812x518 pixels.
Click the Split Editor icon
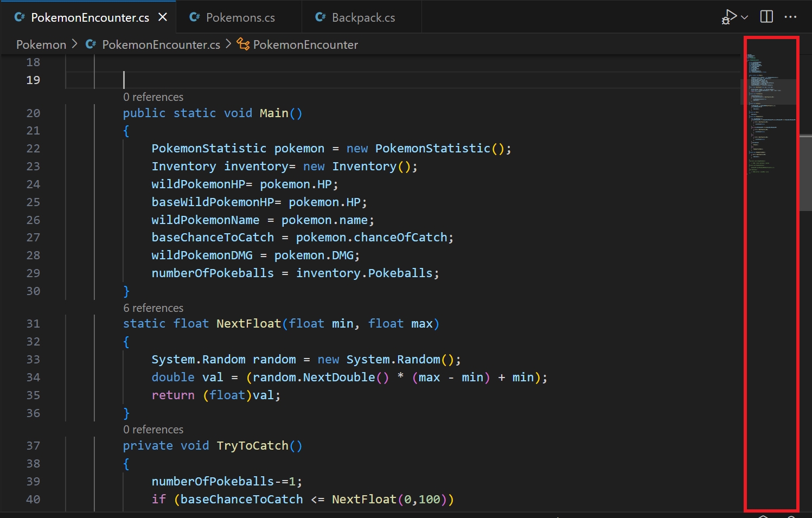pos(766,16)
